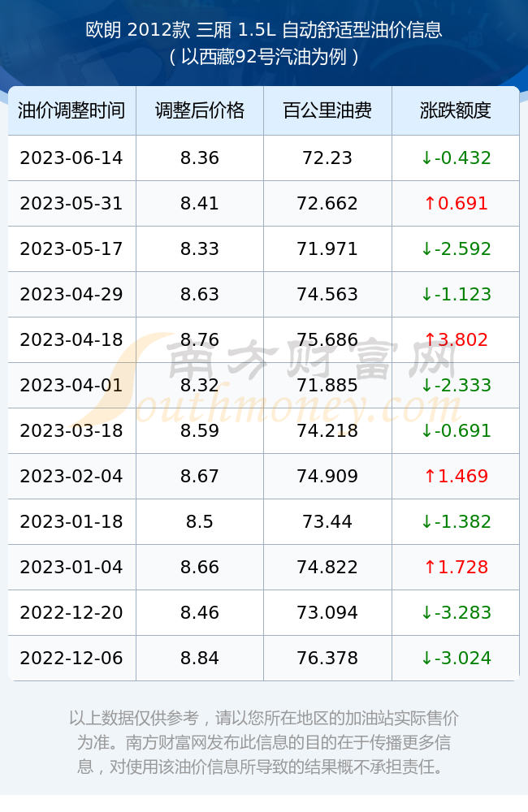
Task: Click the 涨跌额度 column header
Action: click(456, 110)
